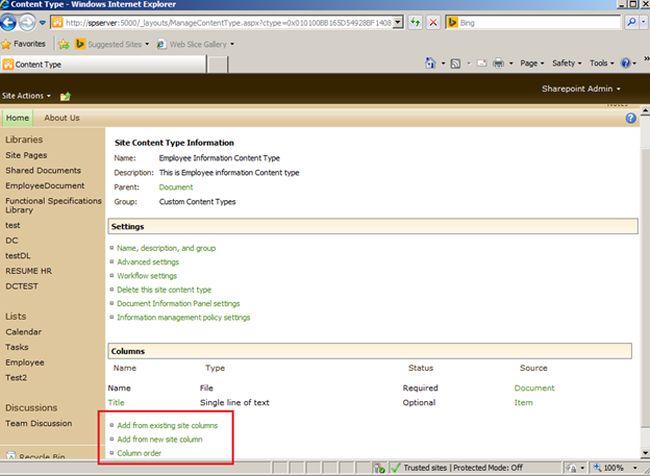650x476 pixels.
Task: Click the page scrollbar up arrow
Action: (645, 111)
